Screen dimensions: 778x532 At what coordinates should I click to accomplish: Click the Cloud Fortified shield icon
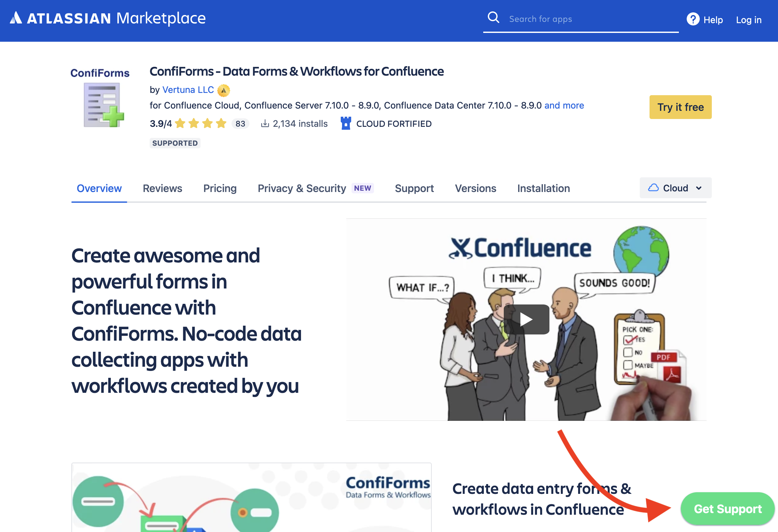coord(345,124)
